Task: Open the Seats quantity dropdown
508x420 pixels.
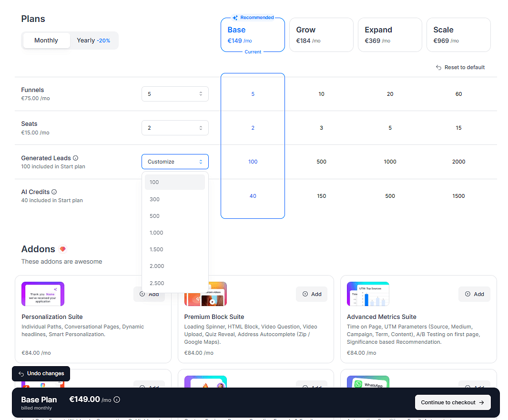Action: click(x=175, y=128)
